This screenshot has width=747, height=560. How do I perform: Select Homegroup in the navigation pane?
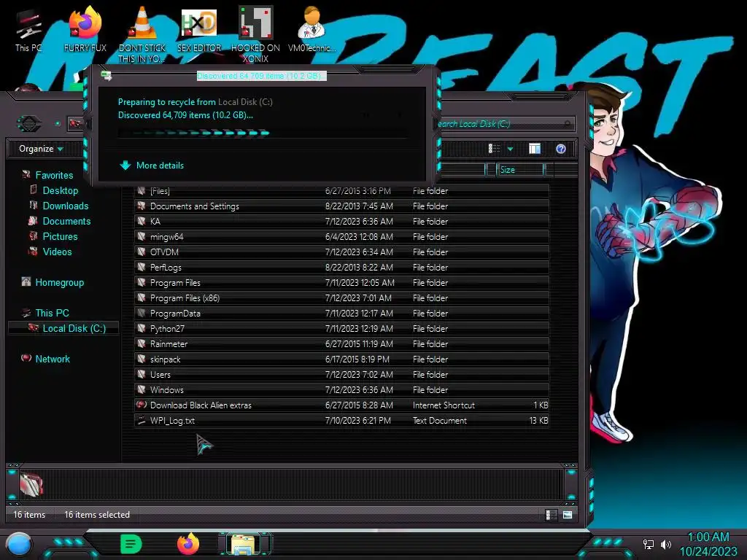[53, 282]
